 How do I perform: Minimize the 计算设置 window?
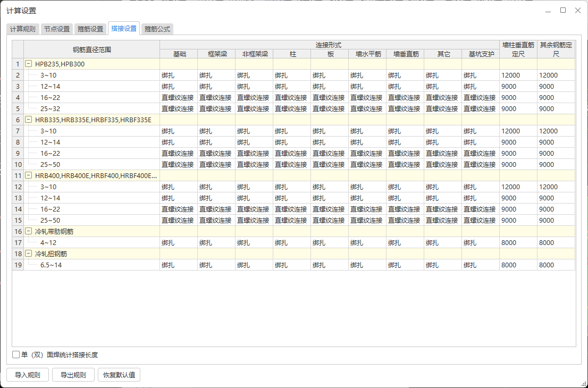[548, 10]
